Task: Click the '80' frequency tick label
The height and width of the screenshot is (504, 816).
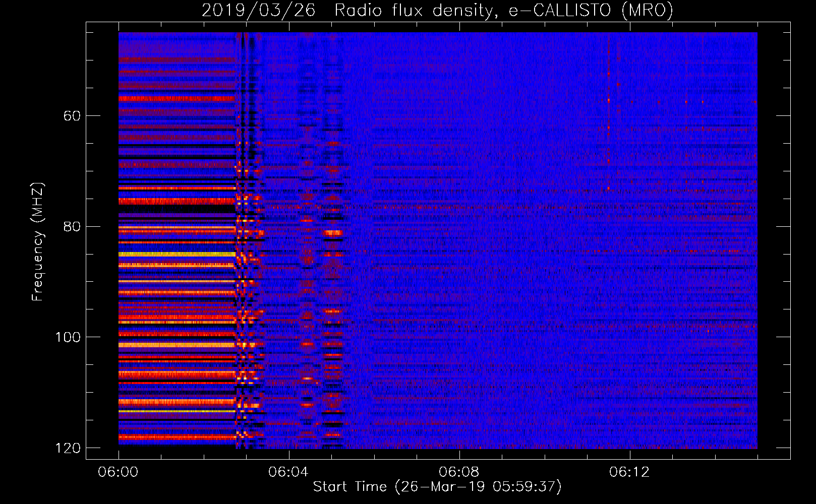Action: tap(72, 226)
